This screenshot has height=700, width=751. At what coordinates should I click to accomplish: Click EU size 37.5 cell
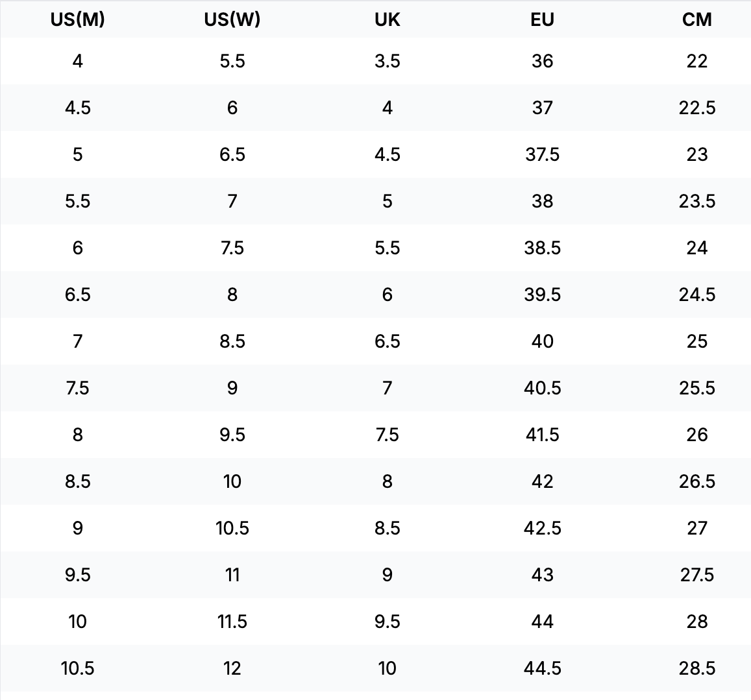pos(542,154)
